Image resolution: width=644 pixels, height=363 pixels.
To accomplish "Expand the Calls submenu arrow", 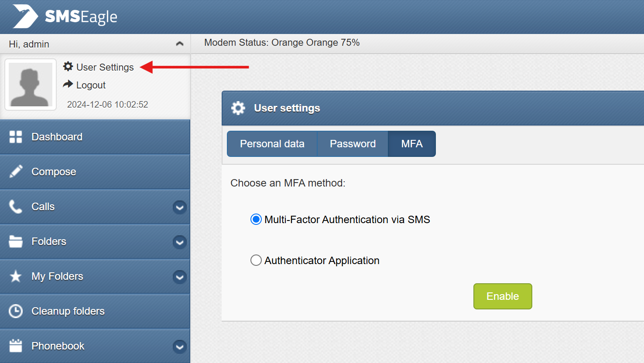I will (x=180, y=207).
